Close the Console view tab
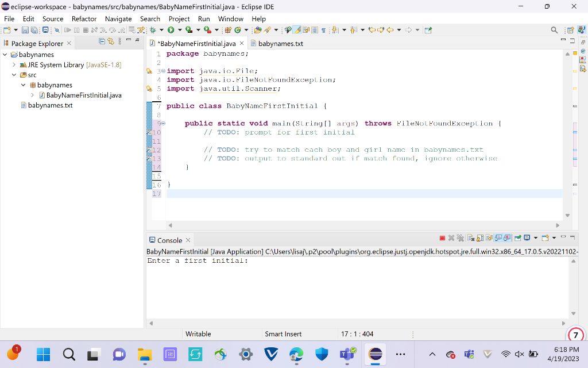Viewport: 588px width, 368px height. tap(188, 240)
